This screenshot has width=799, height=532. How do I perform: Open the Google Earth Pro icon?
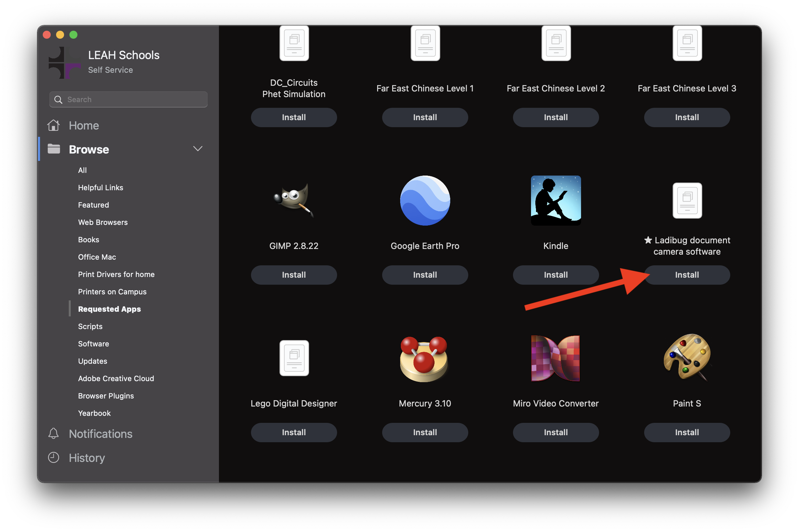[x=425, y=201]
